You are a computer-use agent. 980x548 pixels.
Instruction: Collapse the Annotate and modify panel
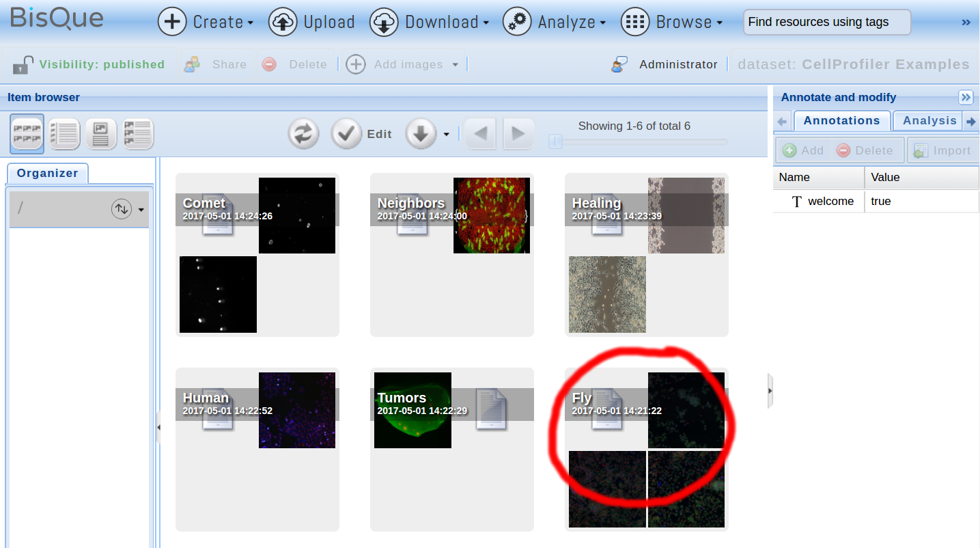(966, 97)
